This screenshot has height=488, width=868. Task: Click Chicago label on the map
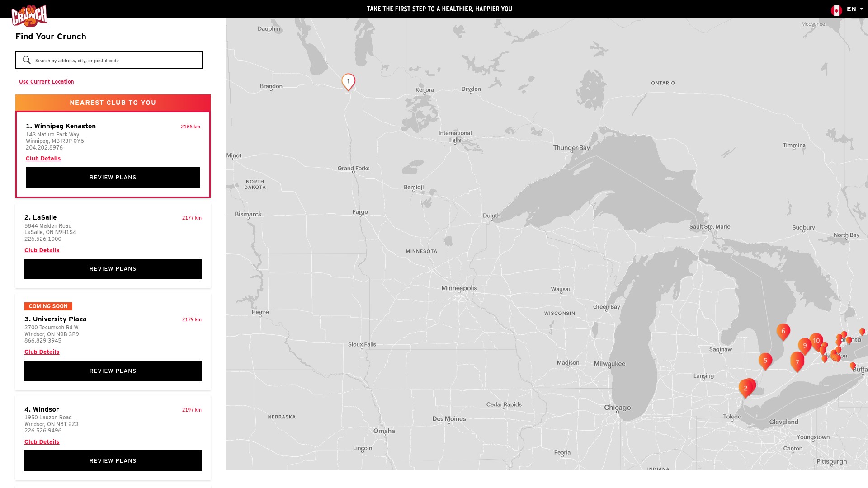pyautogui.click(x=617, y=408)
